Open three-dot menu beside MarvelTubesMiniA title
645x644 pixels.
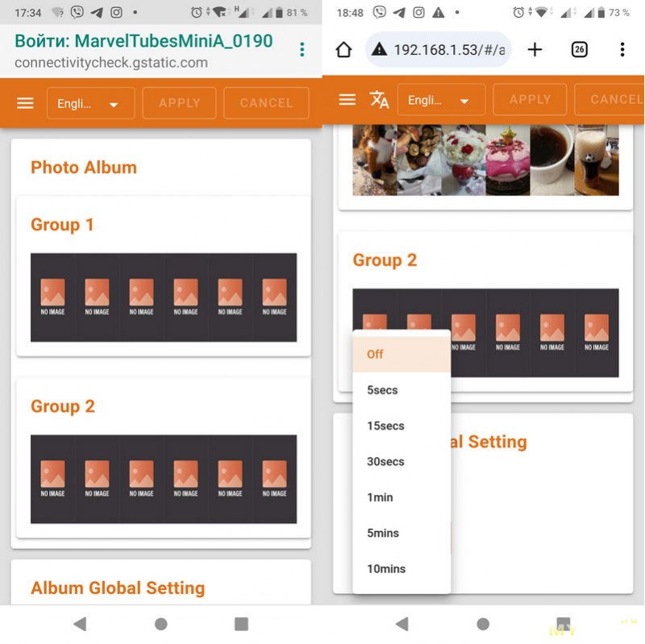[x=302, y=49]
